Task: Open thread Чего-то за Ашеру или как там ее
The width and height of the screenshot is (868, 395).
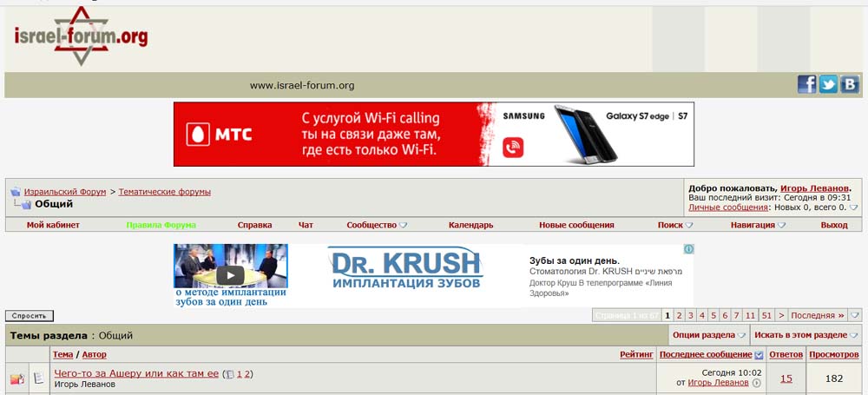Action: (x=137, y=373)
